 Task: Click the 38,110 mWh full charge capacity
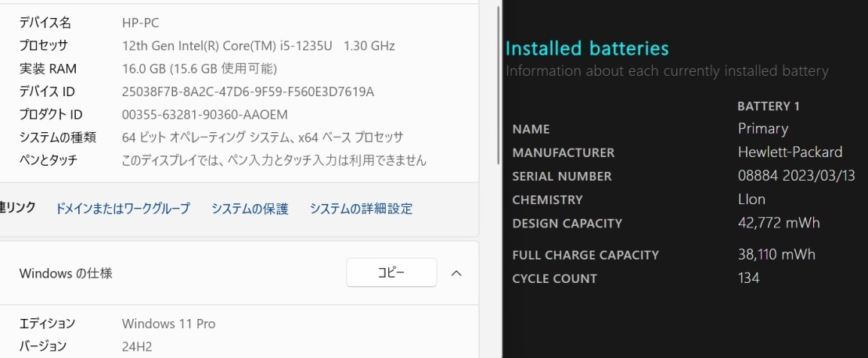coord(776,254)
